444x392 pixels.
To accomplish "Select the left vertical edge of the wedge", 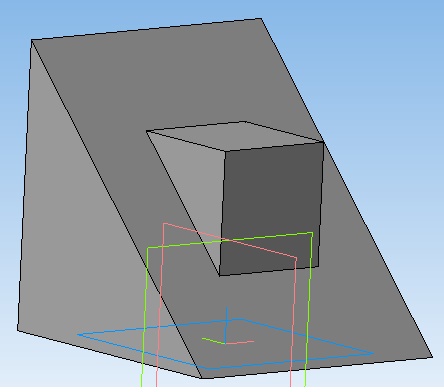I will [24, 185].
